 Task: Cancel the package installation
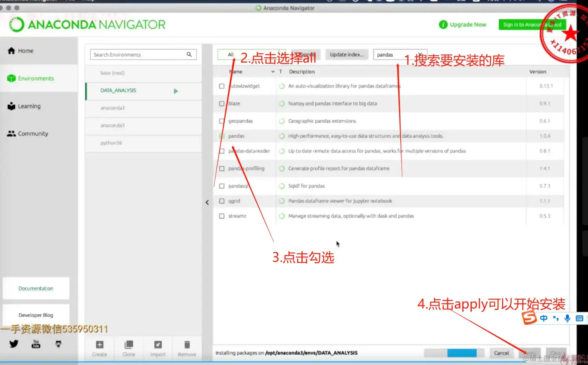(x=501, y=353)
